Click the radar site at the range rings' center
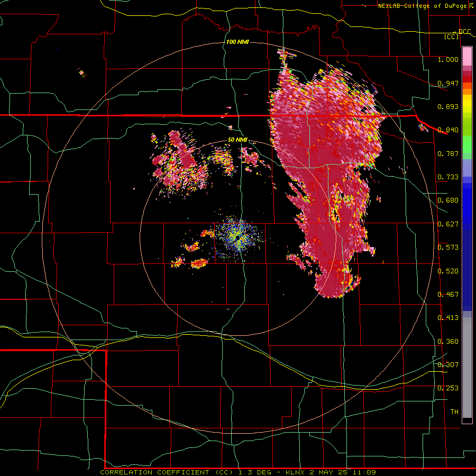The image size is (476, 476). [x=237, y=238]
